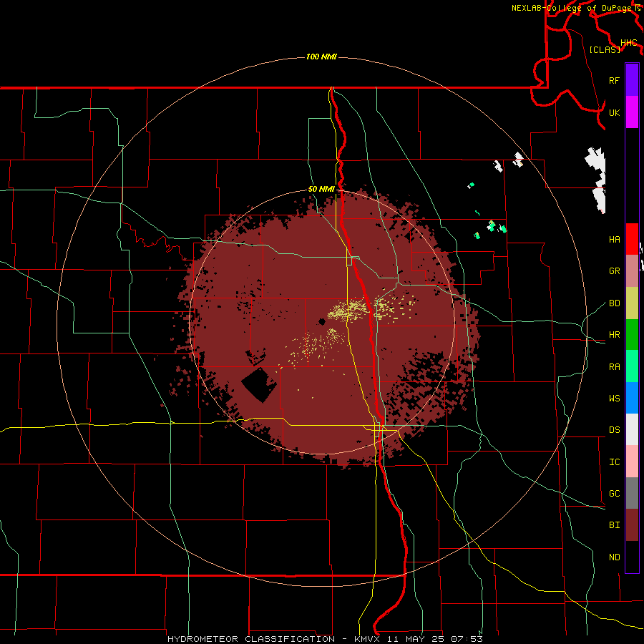Select the yellow BD legend swatch
Viewport: 644px width, 644px height.
click(x=632, y=303)
